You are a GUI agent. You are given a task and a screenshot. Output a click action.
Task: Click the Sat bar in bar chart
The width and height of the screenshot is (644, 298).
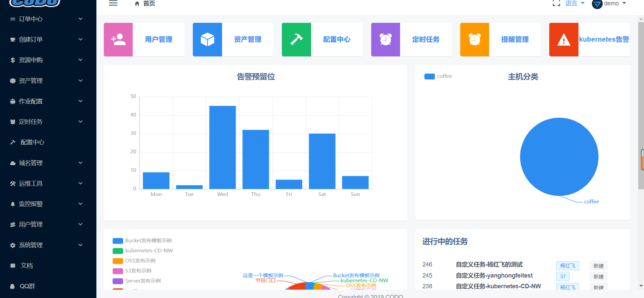click(322, 161)
